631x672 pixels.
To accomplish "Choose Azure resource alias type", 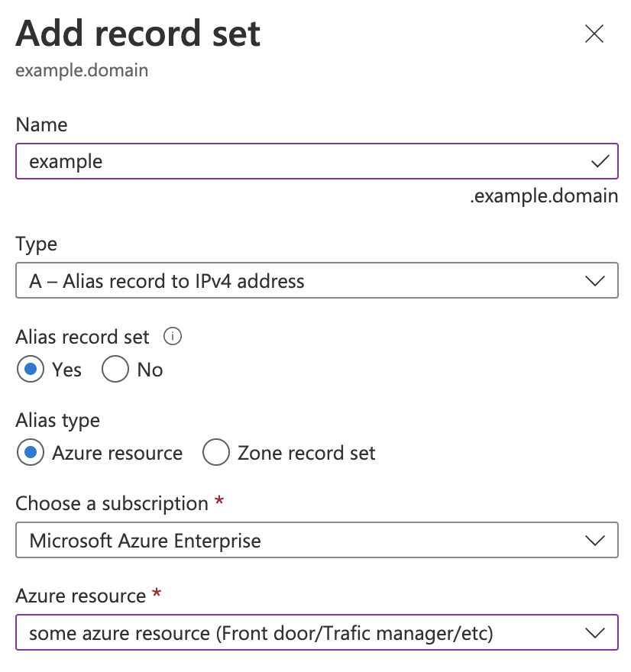I will pos(31,452).
